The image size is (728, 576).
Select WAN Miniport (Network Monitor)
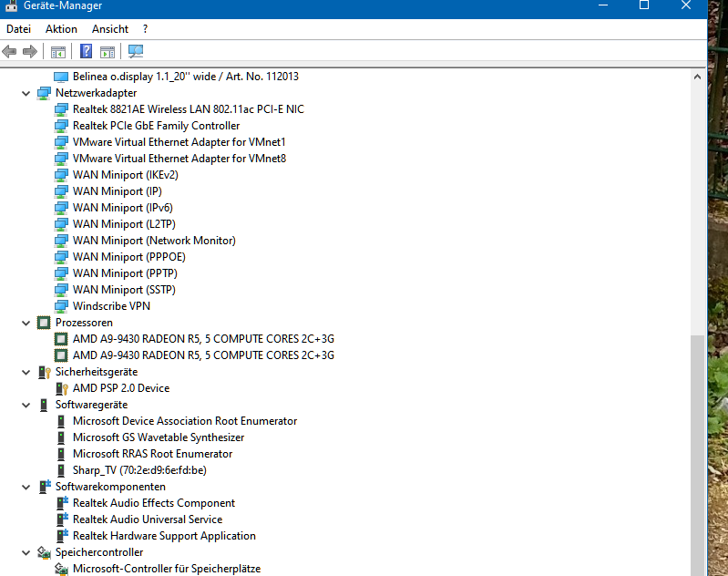coord(154,241)
